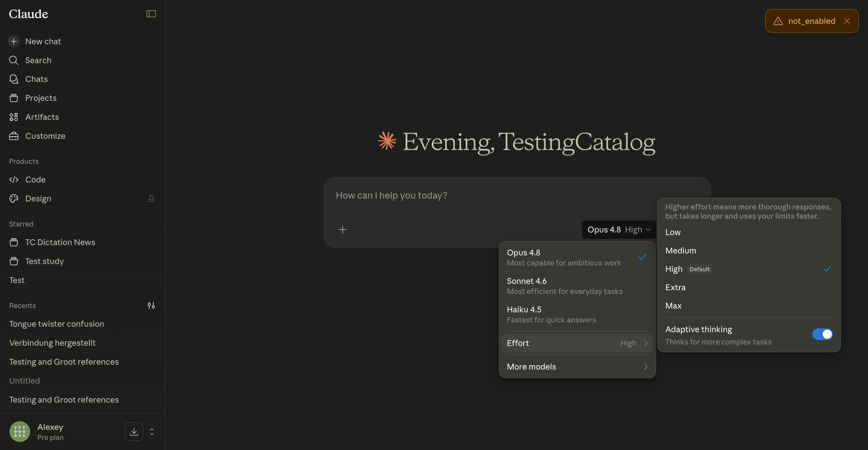Open the Untitled recent chat
This screenshot has width=868, height=450.
pos(83,380)
